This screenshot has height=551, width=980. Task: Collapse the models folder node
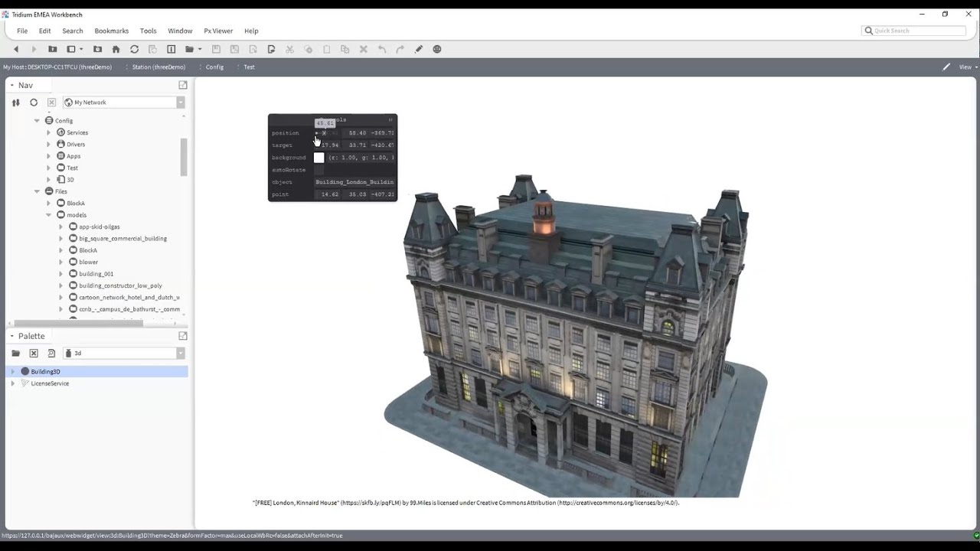click(49, 215)
